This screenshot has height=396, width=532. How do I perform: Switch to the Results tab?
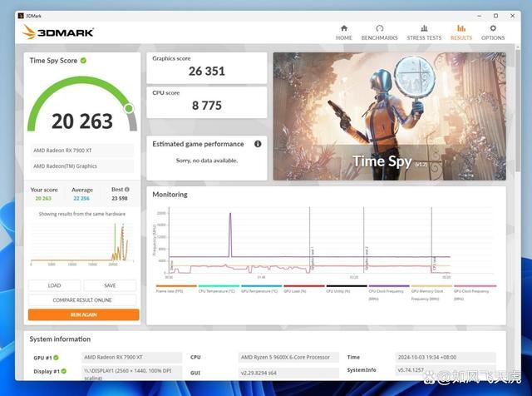click(x=461, y=32)
